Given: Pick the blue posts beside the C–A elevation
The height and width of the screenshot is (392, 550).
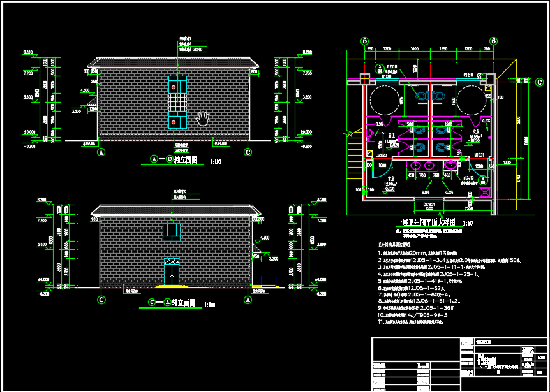Looking at the screenshot, I should coord(269,281).
